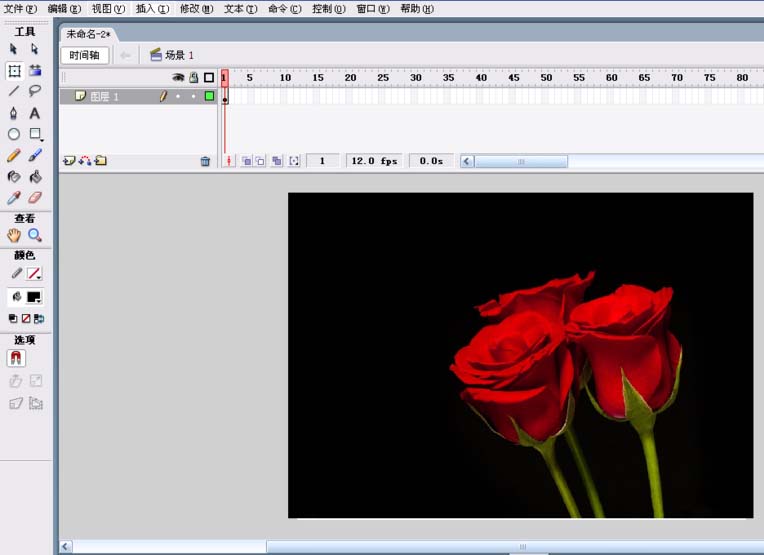Image resolution: width=764 pixels, height=555 pixels.
Task: Click the Eyedropper tool
Action: pyautogui.click(x=14, y=198)
